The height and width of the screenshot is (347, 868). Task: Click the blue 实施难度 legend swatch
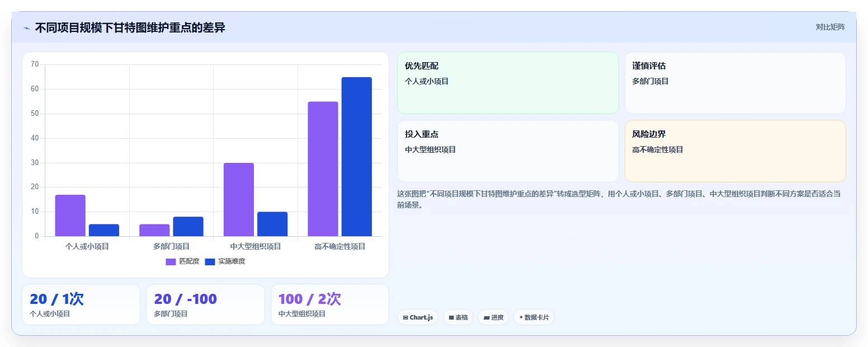click(210, 262)
